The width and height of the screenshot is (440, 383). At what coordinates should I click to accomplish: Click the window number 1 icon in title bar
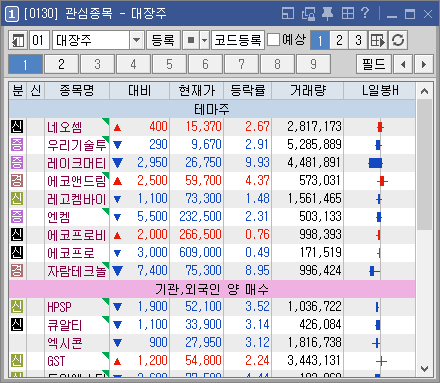[x=12, y=14]
